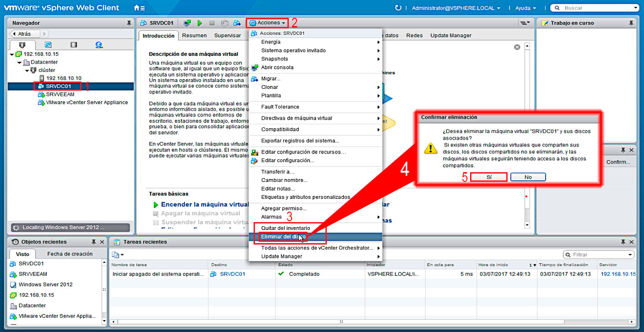Unpin the Trabajo en curso panel
The image size is (644, 332).
(631, 22)
